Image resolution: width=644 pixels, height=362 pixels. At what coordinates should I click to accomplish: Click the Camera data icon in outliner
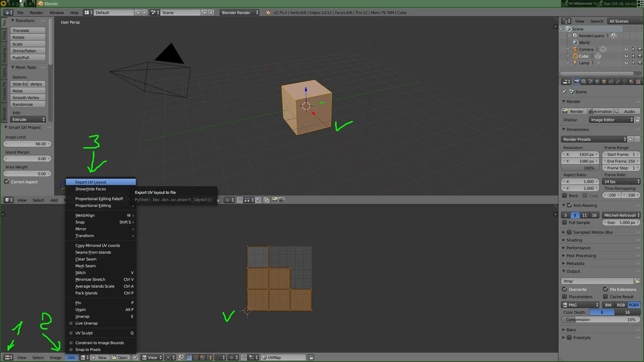pos(603,49)
